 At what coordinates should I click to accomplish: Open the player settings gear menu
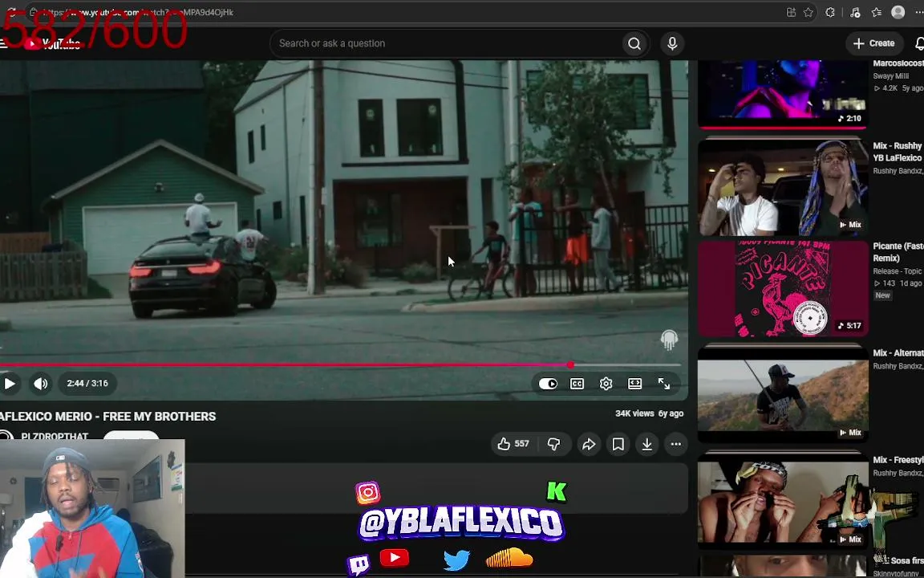pyautogui.click(x=606, y=384)
